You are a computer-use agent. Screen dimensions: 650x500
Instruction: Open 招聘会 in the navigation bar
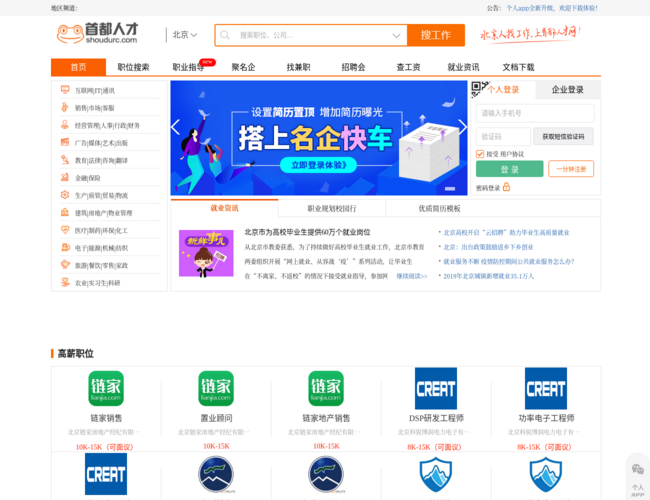pos(353,67)
